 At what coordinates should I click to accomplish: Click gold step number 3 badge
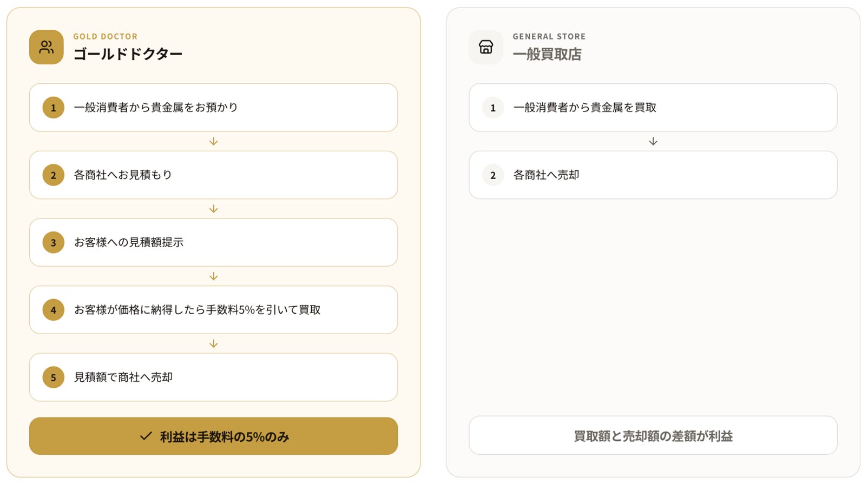pyautogui.click(x=53, y=243)
